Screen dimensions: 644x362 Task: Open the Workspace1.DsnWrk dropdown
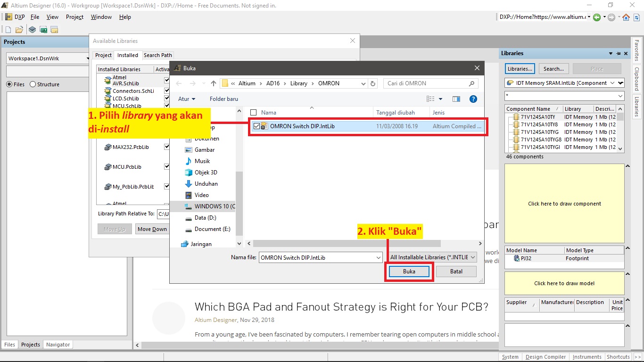click(x=87, y=58)
